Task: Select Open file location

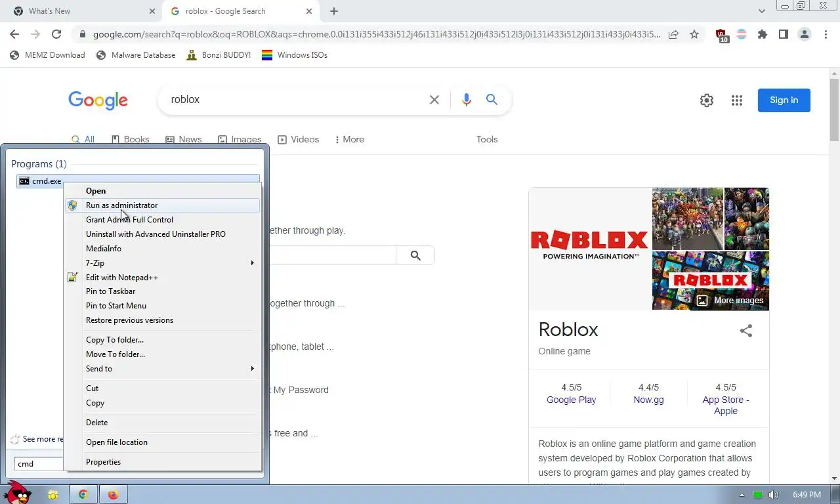Action: (x=162, y=442)
